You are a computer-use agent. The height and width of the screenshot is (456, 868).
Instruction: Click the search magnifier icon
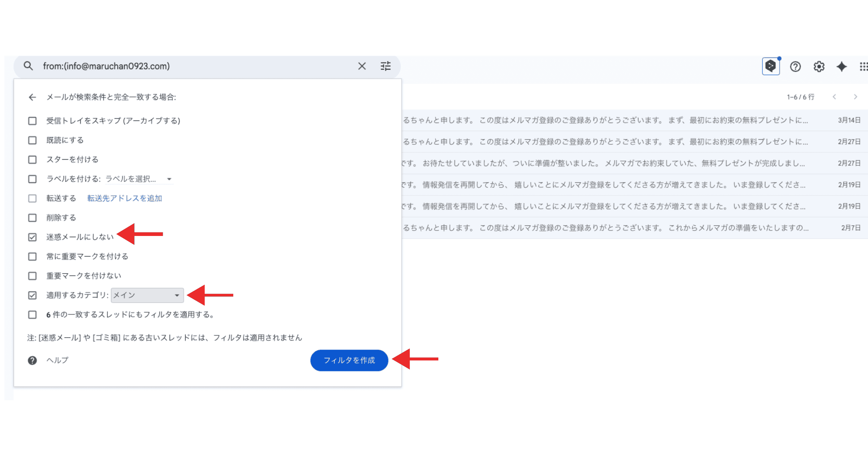tap(28, 66)
